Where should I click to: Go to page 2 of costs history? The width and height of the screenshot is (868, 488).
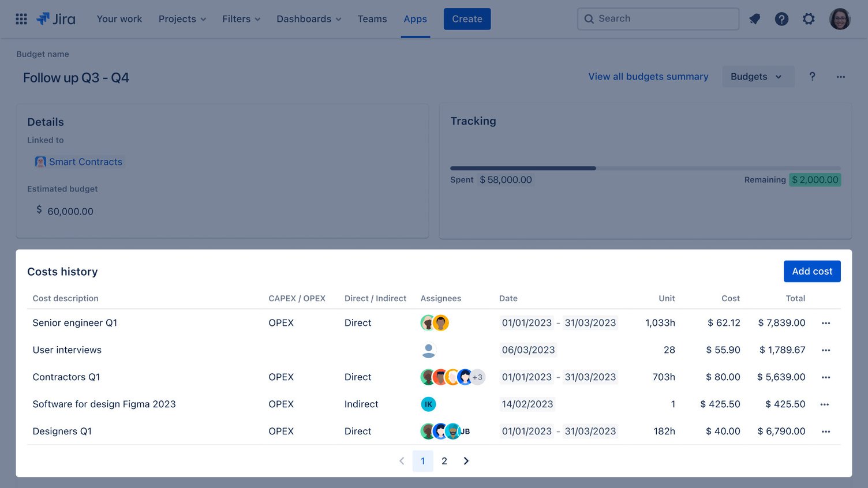click(444, 461)
